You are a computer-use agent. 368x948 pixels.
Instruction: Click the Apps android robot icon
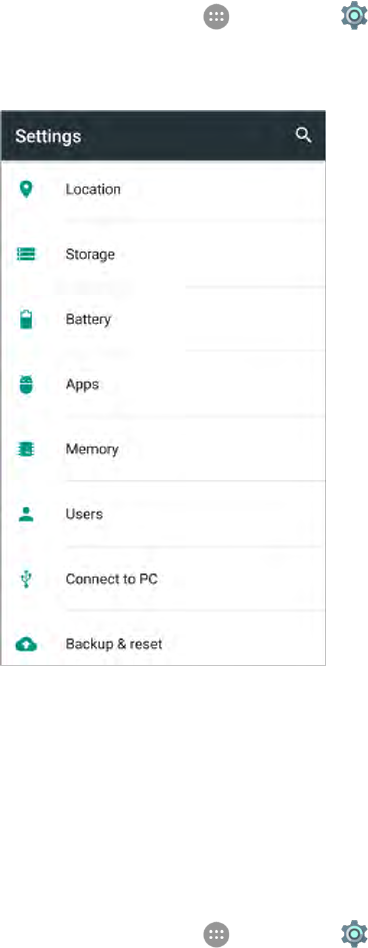click(26, 384)
